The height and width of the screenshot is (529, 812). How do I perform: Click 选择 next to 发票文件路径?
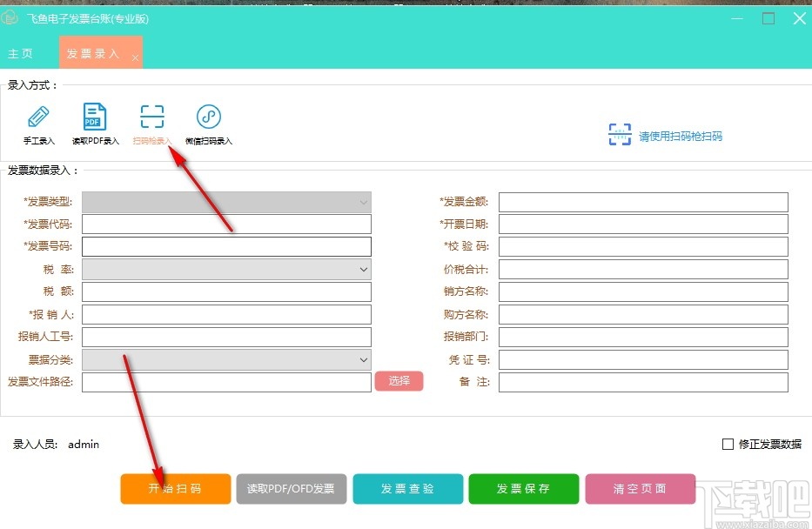tap(399, 381)
